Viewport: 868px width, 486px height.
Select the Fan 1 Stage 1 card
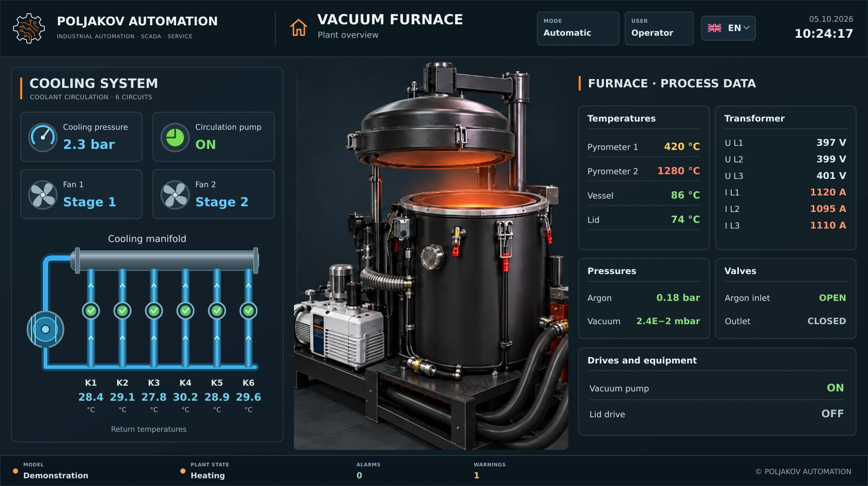tap(81, 194)
